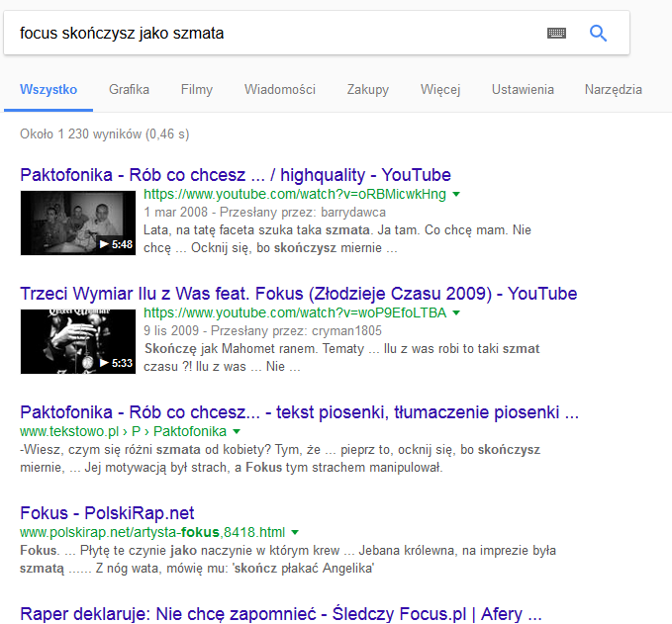Expand dropdown arrow beside tekstowo.pl breadcrumb

coord(237,432)
